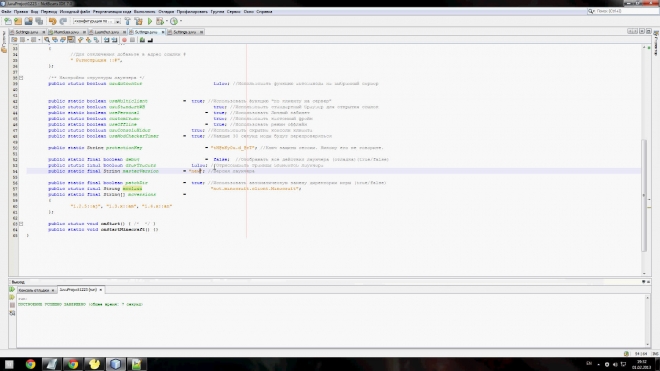Open the Правка menu
This screenshot has width=660, height=371.
[20, 12]
